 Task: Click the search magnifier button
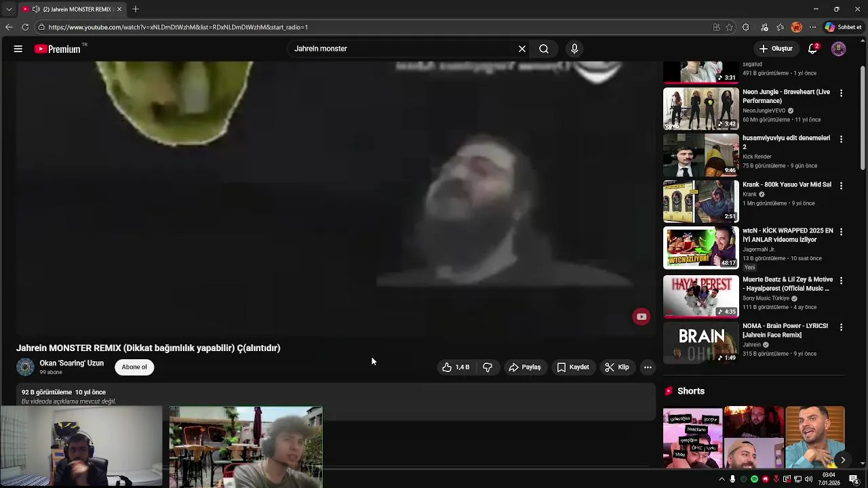point(544,49)
